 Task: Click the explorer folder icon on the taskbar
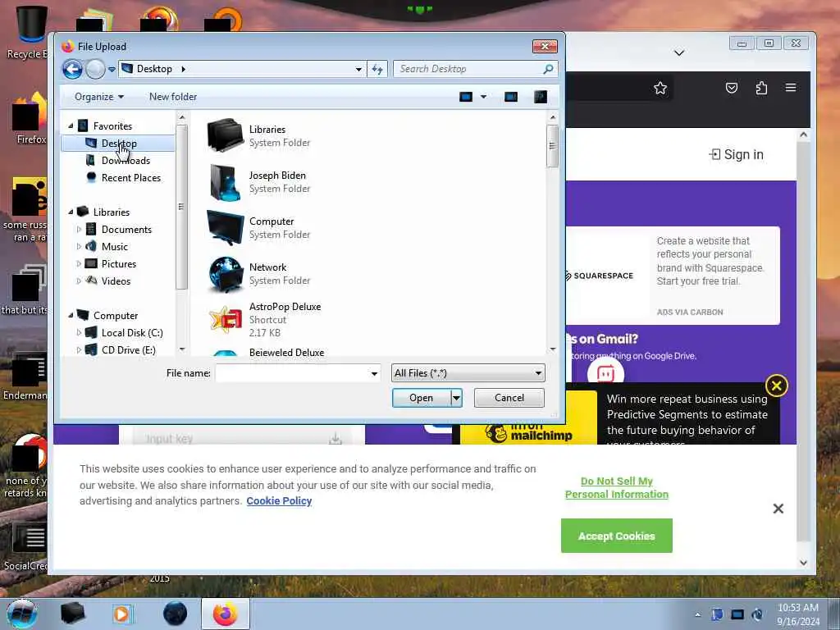[73, 614]
